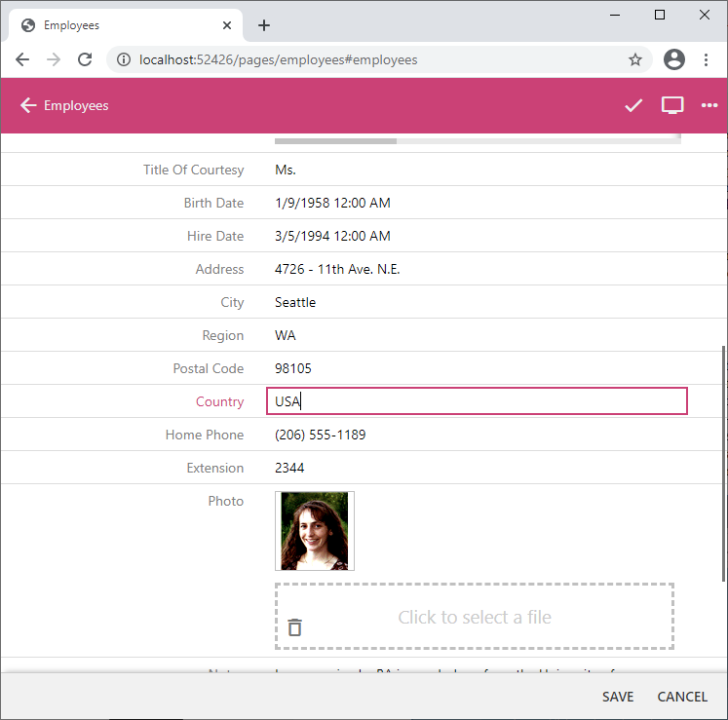
Task: Open the browser profile avatar
Action: pos(673,59)
